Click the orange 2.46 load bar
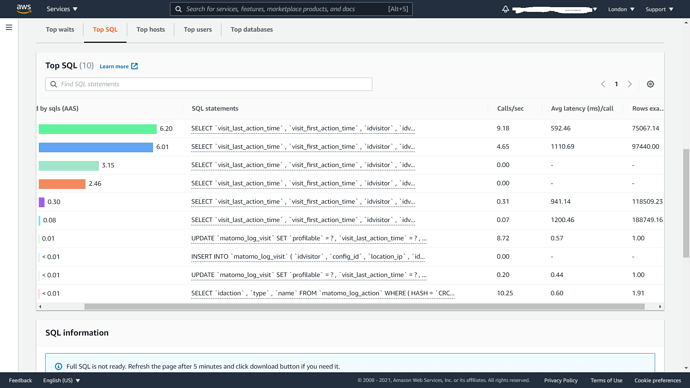 (x=62, y=183)
